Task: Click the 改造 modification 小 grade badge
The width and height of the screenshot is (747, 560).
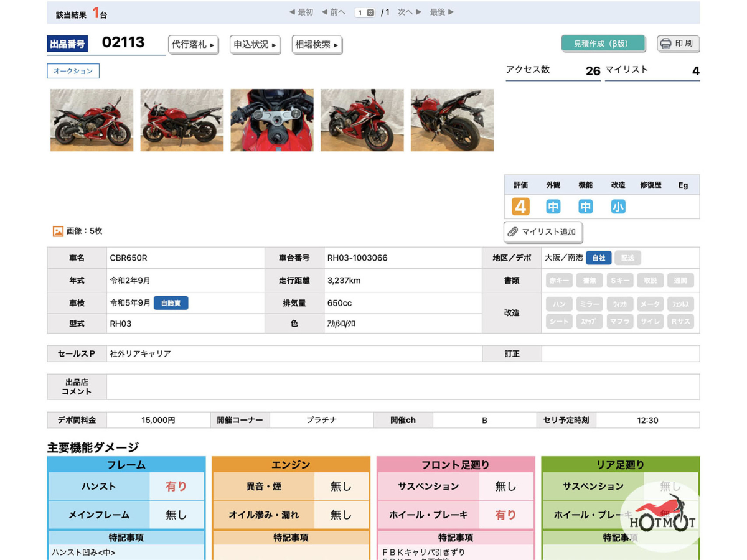Action: coord(618,207)
